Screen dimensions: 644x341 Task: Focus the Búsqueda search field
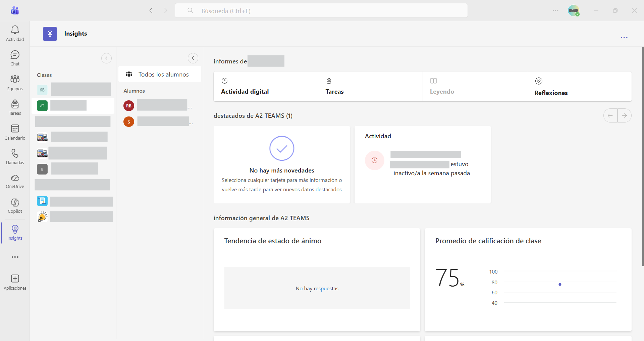(321, 10)
